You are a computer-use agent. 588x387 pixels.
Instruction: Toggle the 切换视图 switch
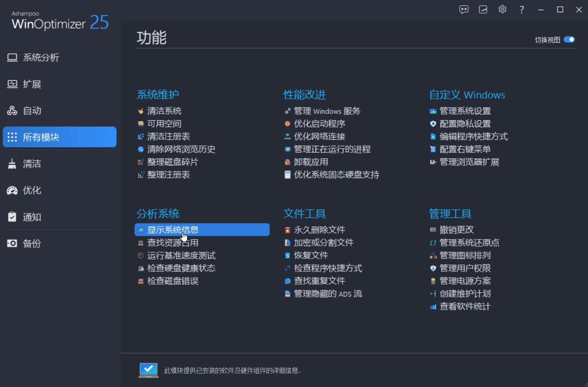pos(569,40)
